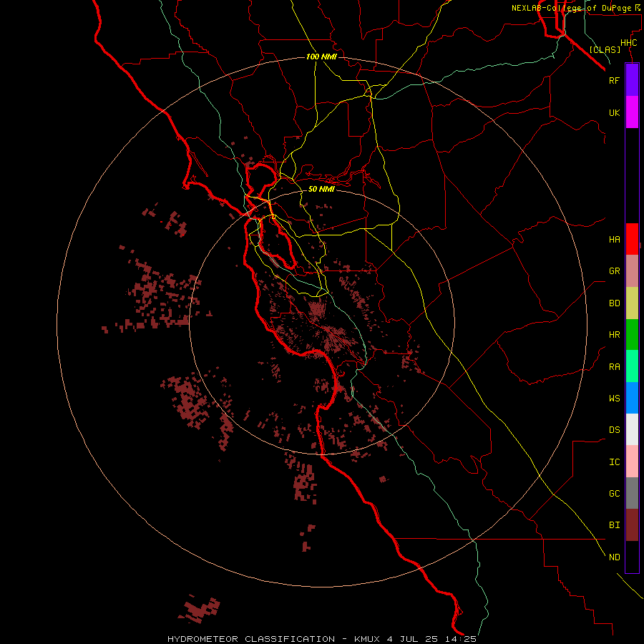Click the 100 NMI range ring label
644x644 pixels.
[x=321, y=57]
